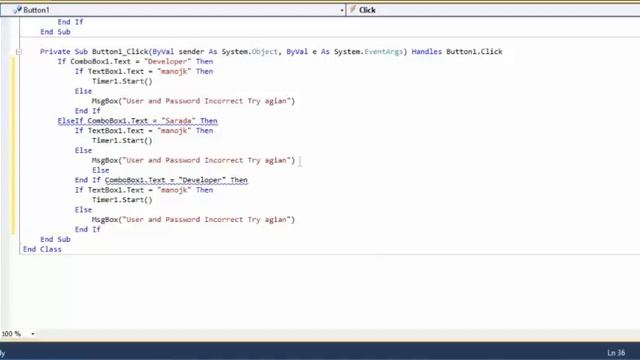
Task: Click the Private Sub Button1_Click declaration line
Action: 271,52
